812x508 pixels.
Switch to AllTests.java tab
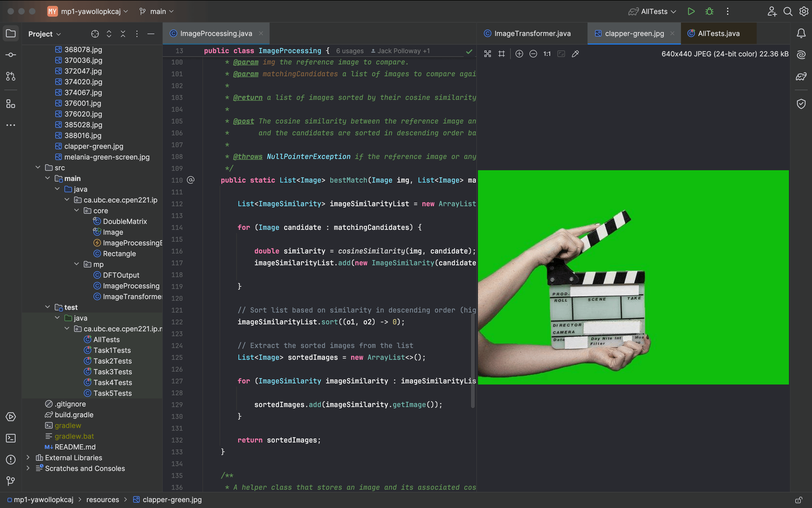point(719,33)
